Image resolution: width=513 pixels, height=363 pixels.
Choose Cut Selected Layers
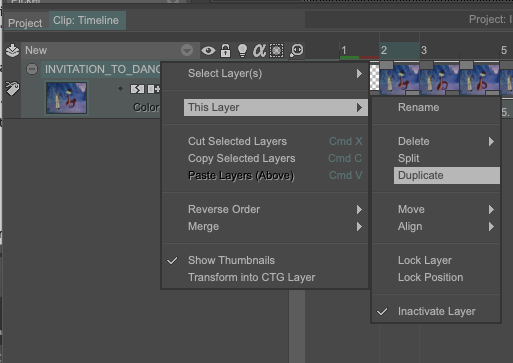(x=276, y=141)
